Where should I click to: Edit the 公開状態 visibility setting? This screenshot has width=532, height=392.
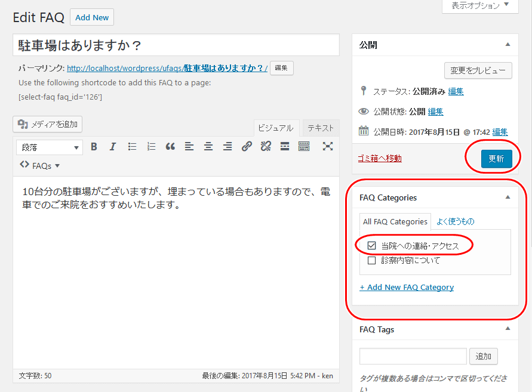pos(435,112)
